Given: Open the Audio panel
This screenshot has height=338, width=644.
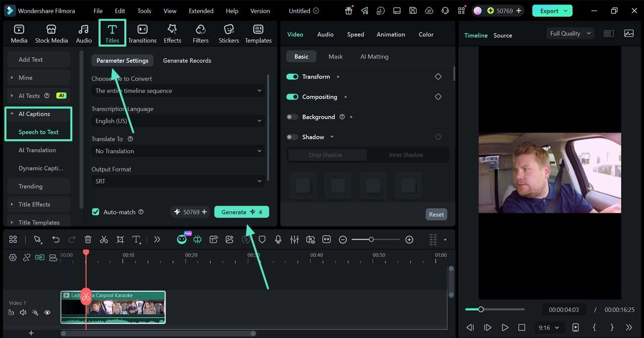Looking at the screenshot, I should coord(84,34).
